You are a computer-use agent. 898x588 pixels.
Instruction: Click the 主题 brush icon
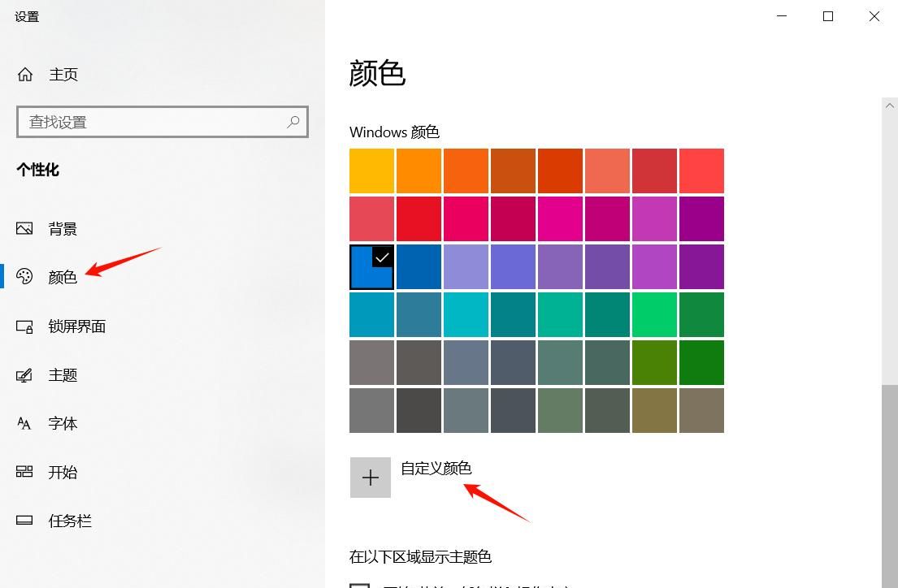[24, 374]
